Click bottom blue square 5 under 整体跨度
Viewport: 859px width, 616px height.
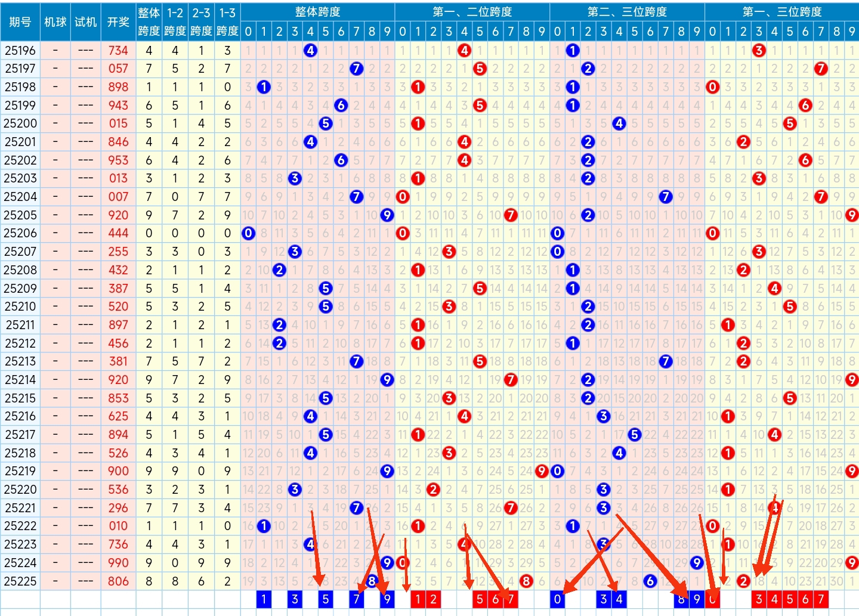(x=326, y=599)
